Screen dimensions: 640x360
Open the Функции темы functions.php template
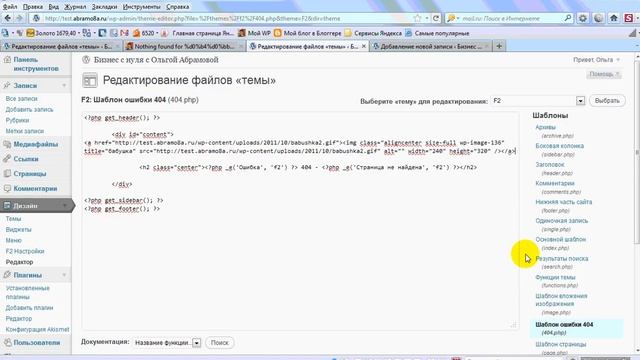[x=556, y=278]
